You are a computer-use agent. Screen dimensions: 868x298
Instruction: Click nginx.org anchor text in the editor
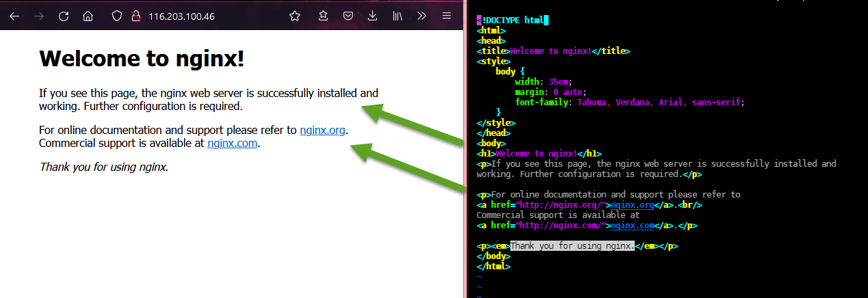point(633,205)
